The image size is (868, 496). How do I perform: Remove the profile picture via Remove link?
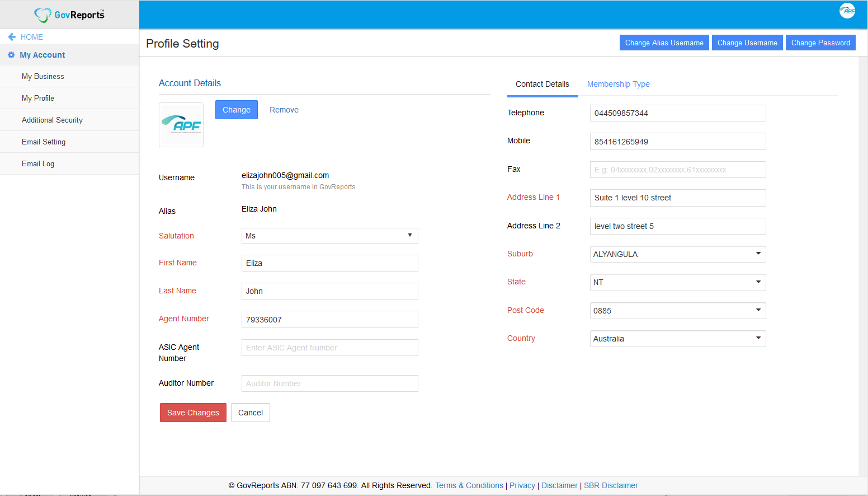pos(284,110)
